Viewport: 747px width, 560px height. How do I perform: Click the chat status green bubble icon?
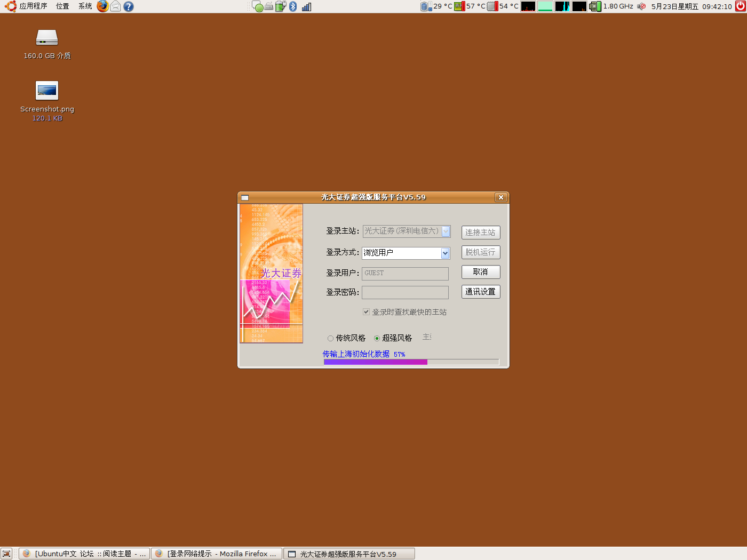click(258, 7)
